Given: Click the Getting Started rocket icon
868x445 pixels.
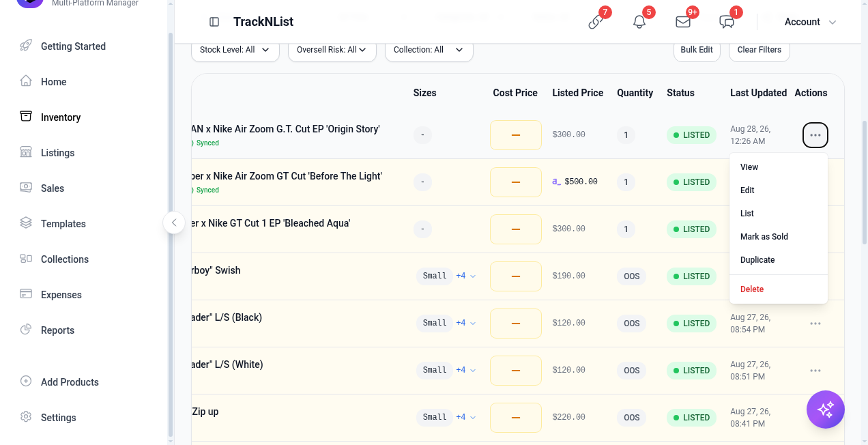Looking at the screenshot, I should click(x=26, y=46).
